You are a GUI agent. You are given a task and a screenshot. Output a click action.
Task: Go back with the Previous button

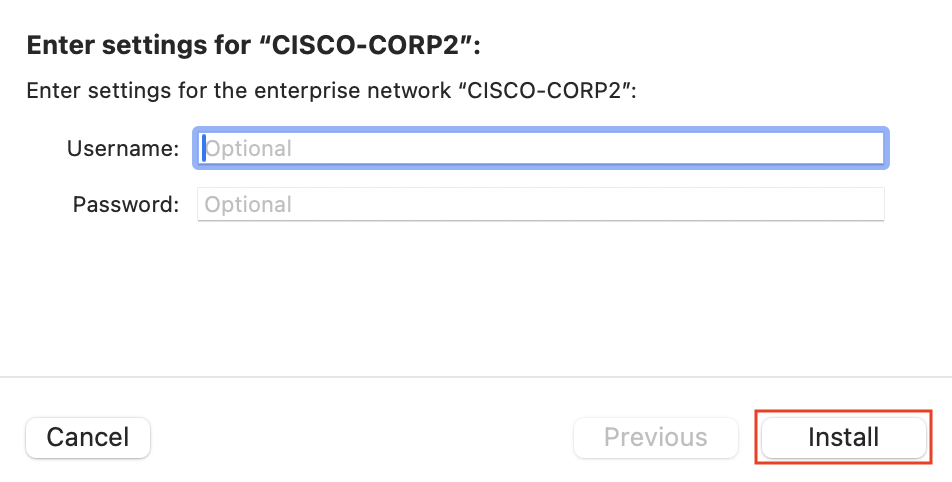(655, 437)
